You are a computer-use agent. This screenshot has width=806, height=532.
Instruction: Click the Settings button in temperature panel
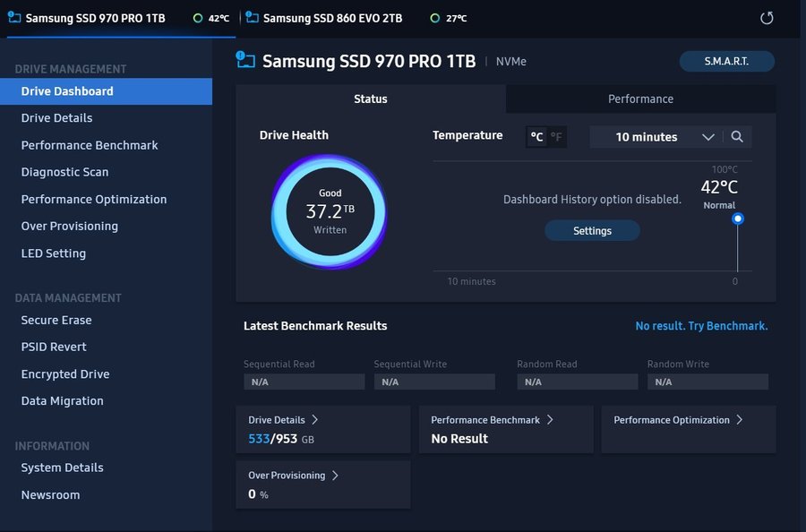(592, 231)
